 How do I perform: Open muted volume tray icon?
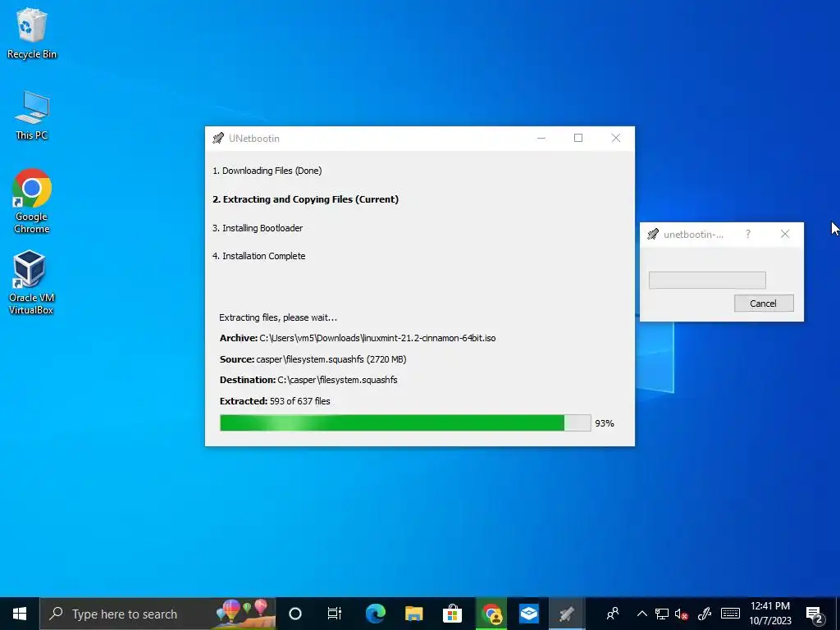coord(682,614)
